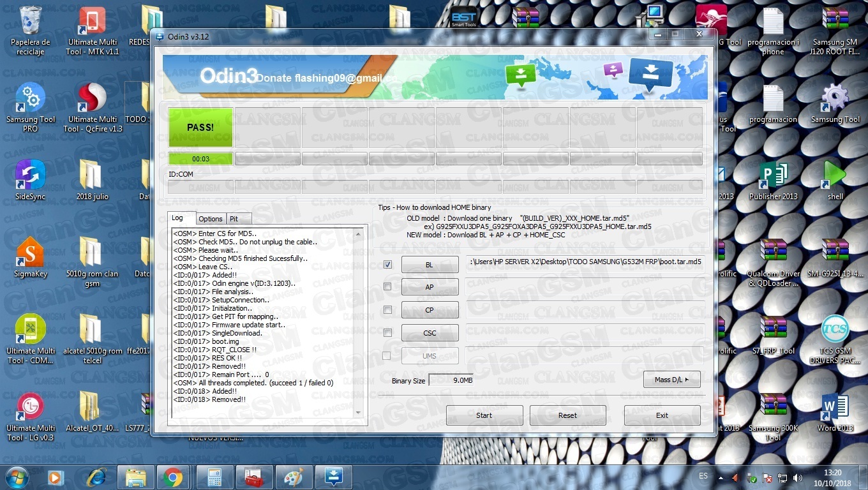868x490 pixels.
Task: Open Windows Explorer from the taskbar
Action: point(135,477)
